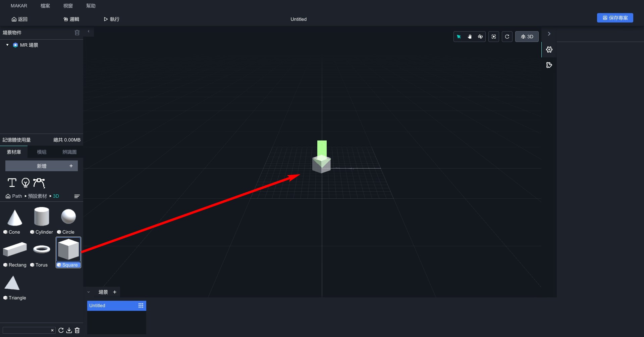Select the Torus 3D asset thumbnail
Screen dimensions: 644x337
[x=42, y=249]
